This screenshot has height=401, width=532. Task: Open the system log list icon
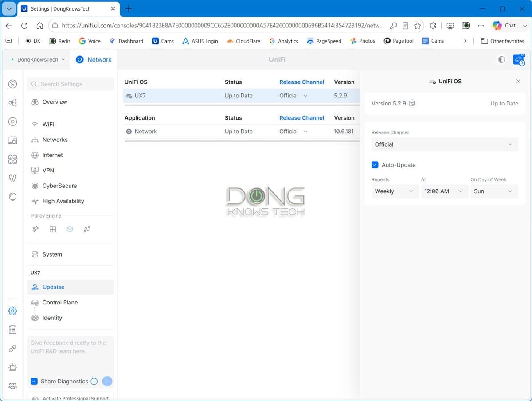tap(12, 330)
